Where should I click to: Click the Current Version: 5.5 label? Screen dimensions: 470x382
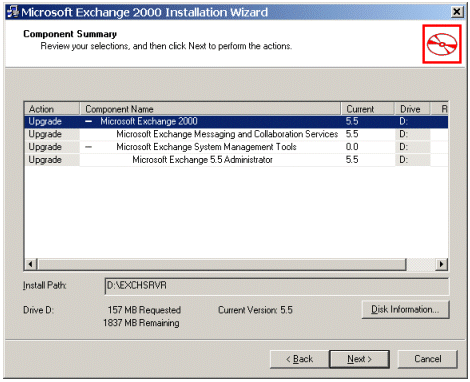[255, 310]
